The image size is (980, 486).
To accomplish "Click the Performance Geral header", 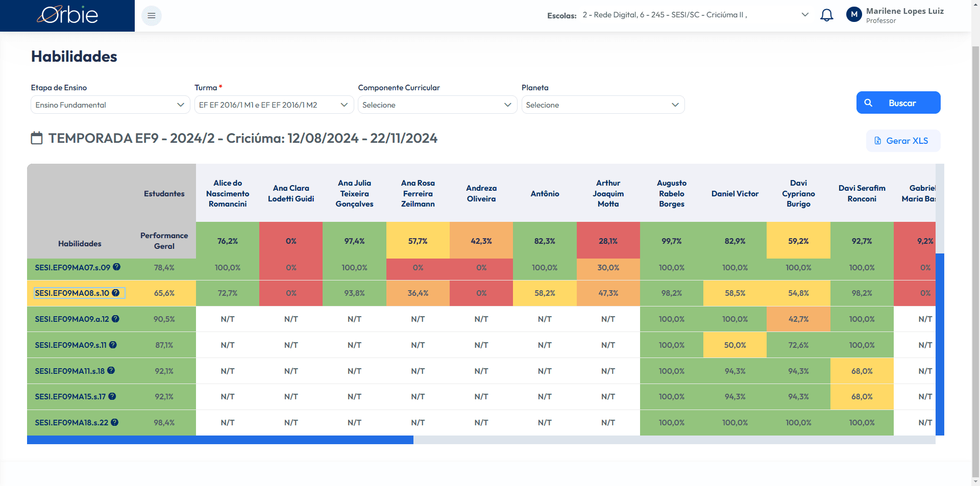I will pyautogui.click(x=164, y=241).
